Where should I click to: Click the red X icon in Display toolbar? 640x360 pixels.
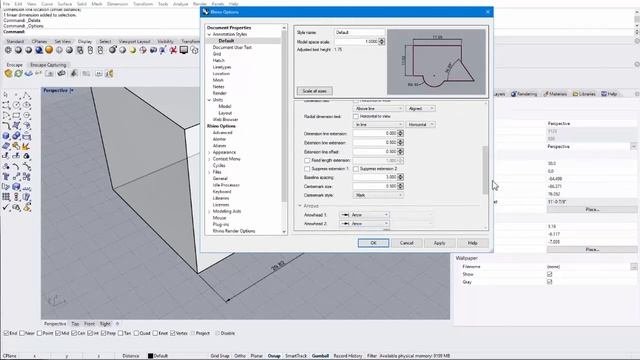click(173, 50)
